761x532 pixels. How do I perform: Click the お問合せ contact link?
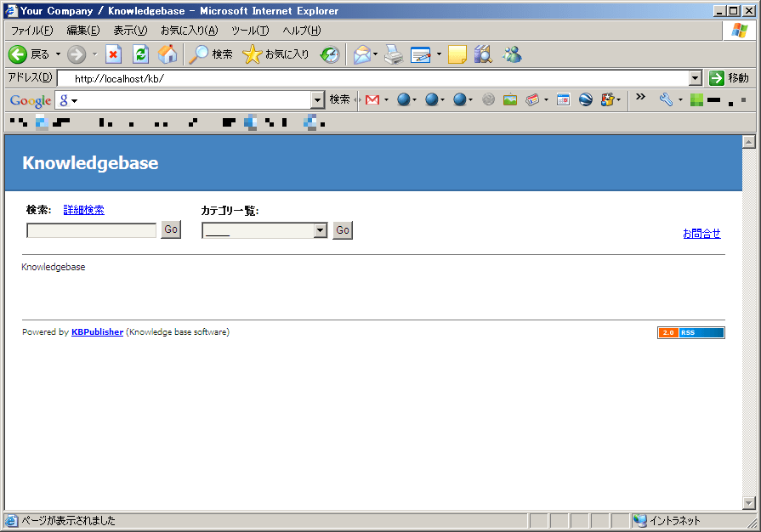pyautogui.click(x=701, y=234)
